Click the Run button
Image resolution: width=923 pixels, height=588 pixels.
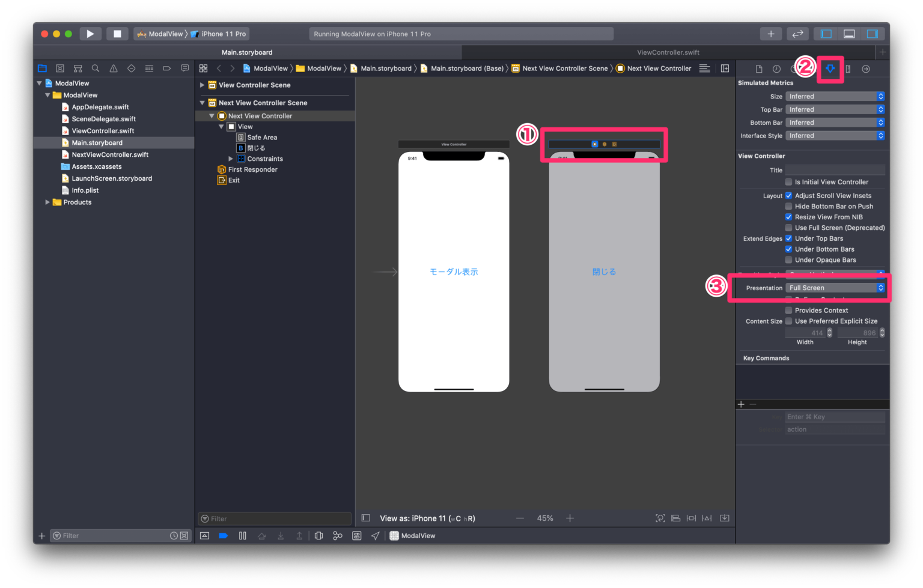click(x=90, y=34)
